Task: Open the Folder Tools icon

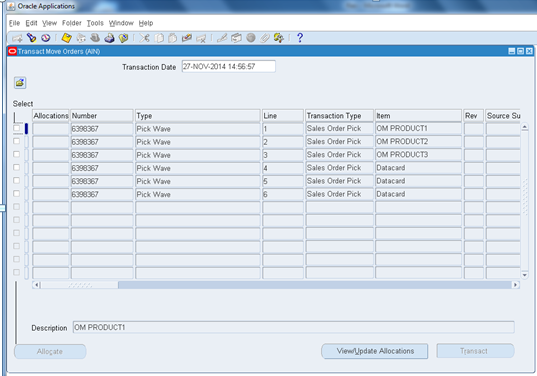Action: pyautogui.click(x=278, y=38)
